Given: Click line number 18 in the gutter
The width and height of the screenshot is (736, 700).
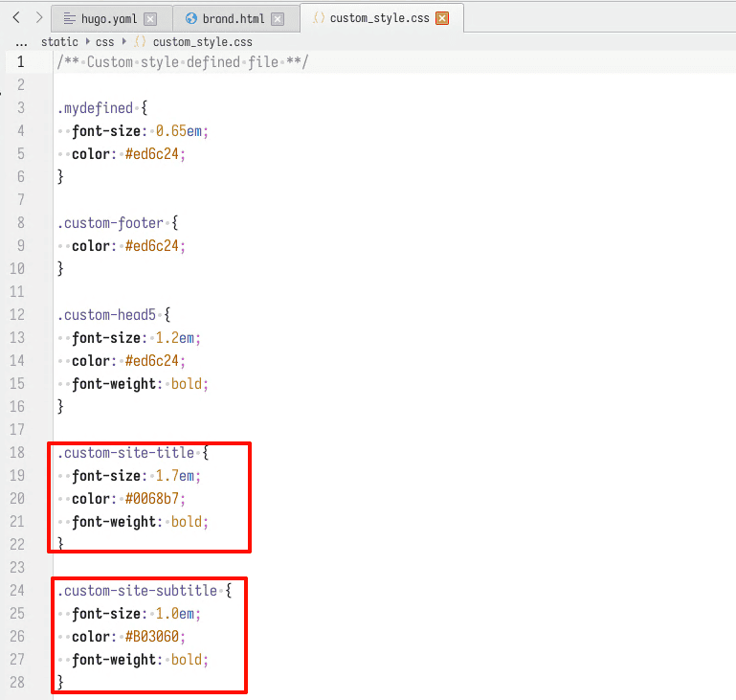Looking at the screenshot, I should [18, 453].
